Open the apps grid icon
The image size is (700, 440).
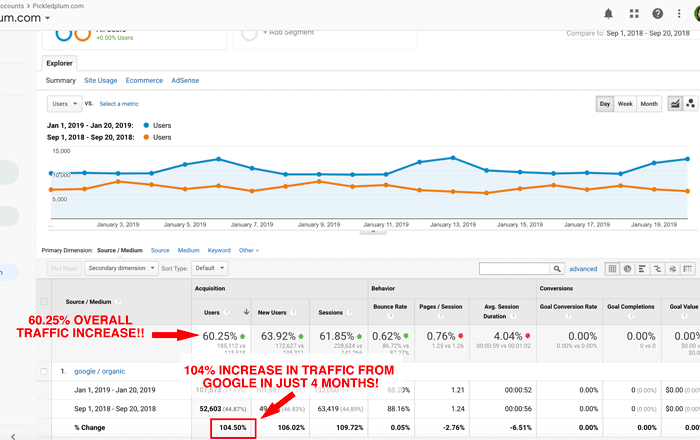click(x=634, y=14)
